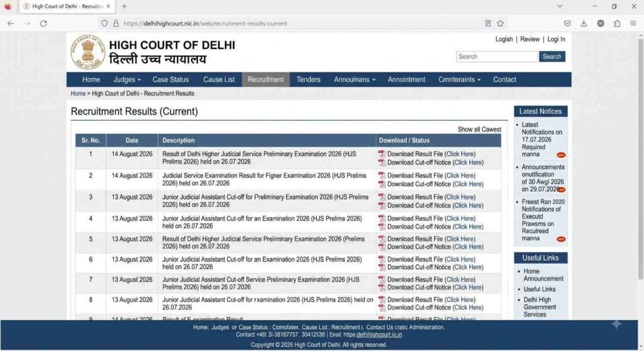Screen dimensions: 644x351
Task: Click the Description column header
Action: point(267,140)
